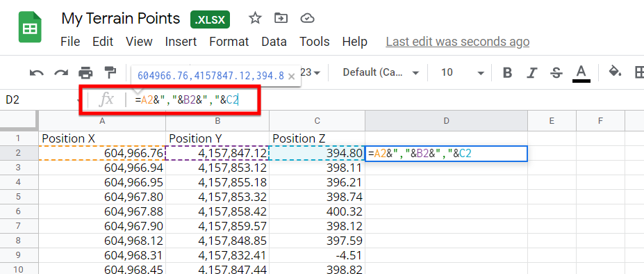Image resolution: width=644 pixels, height=274 pixels.
Task: Select row 9 header
Action: [x=19, y=255]
